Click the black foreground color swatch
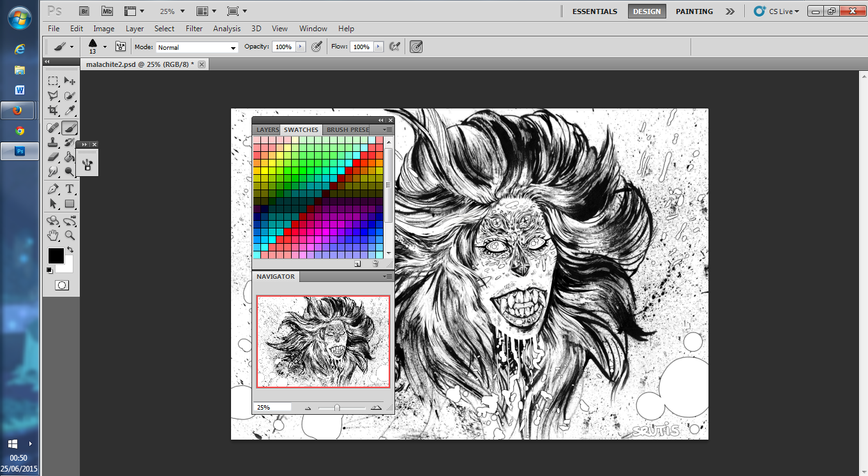Image resolution: width=868 pixels, height=476 pixels. [x=56, y=256]
